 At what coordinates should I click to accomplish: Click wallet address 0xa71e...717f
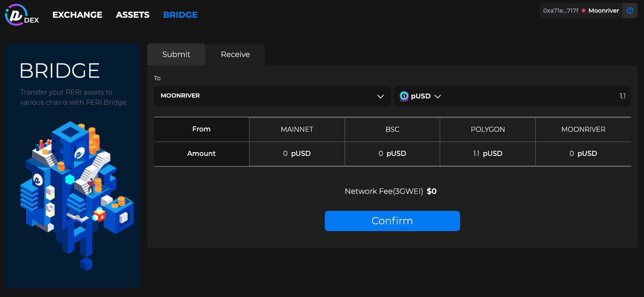coord(561,11)
